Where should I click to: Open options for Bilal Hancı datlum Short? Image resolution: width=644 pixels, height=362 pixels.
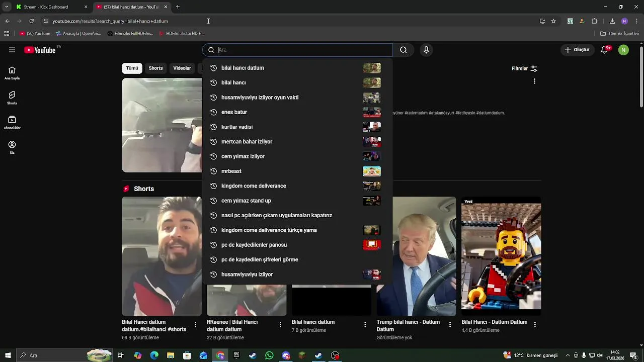tap(195, 325)
